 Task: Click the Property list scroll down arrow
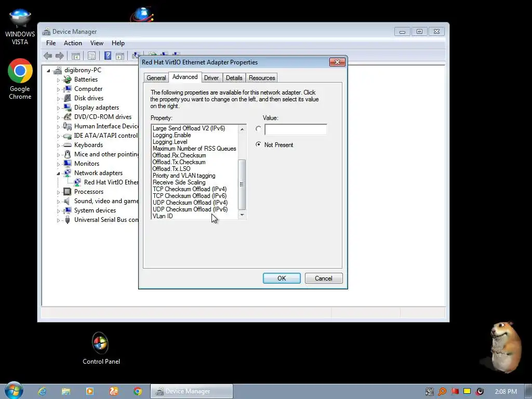coord(242,215)
